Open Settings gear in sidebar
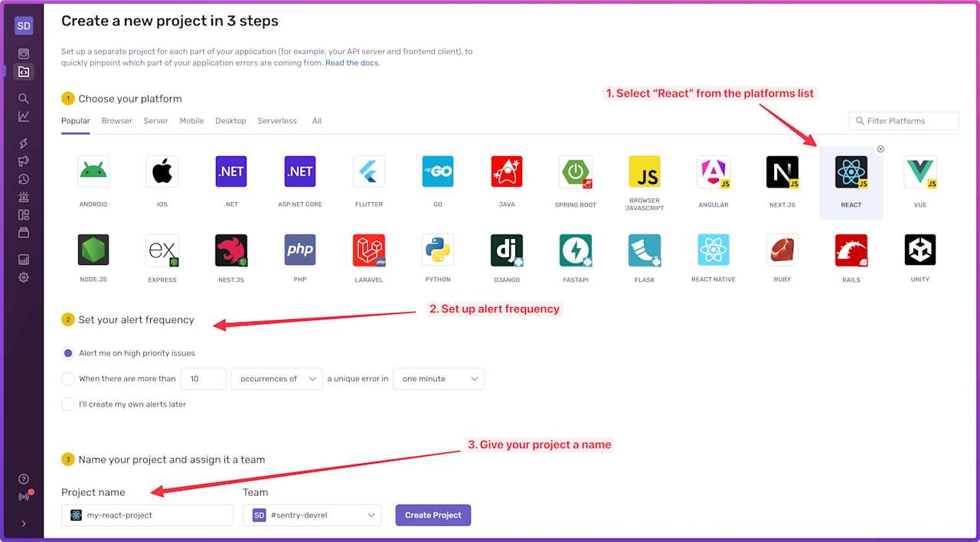 [x=24, y=277]
